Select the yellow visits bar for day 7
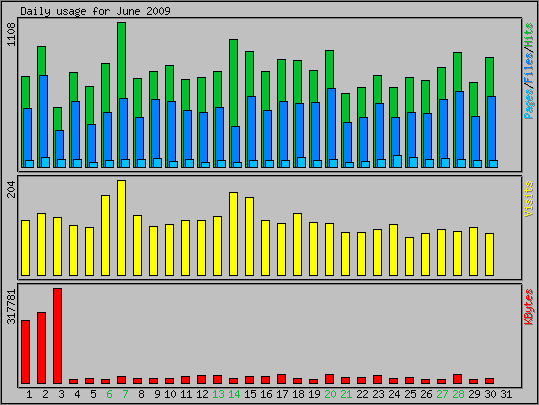539x405 pixels. point(121,228)
